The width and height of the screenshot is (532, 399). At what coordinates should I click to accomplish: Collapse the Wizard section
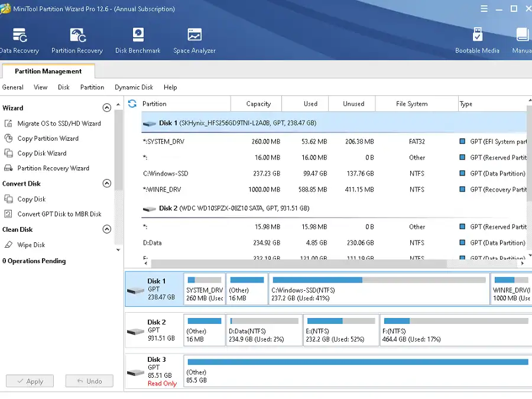107,108
